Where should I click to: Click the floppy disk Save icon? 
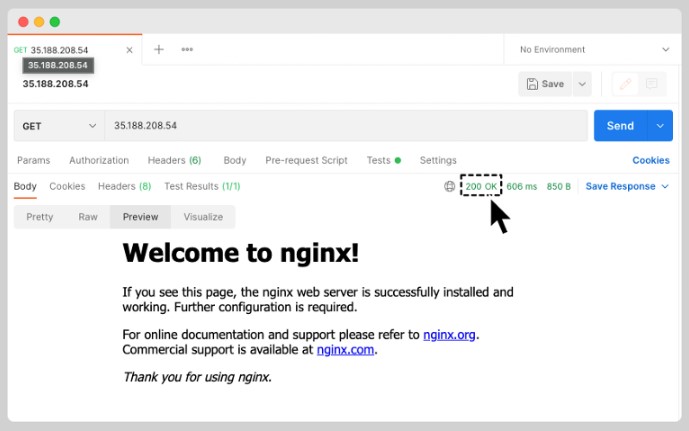532,84
